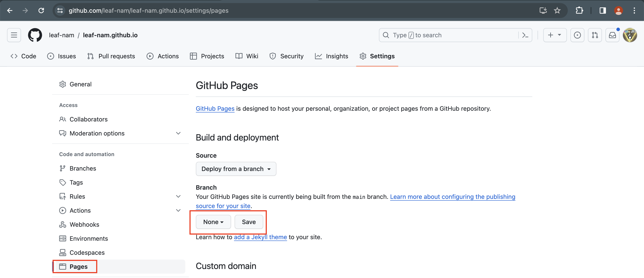Switch to the Wiki tab

point(247,56)
